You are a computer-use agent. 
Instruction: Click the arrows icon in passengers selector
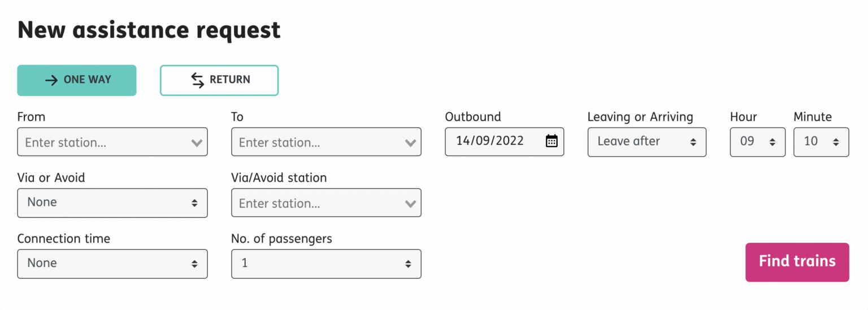(408, 264)
